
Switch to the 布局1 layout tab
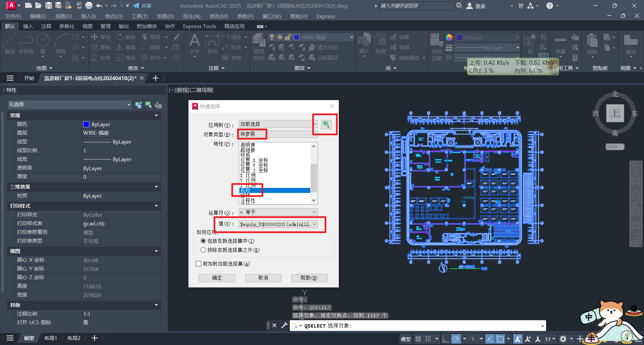coord(51,338)
